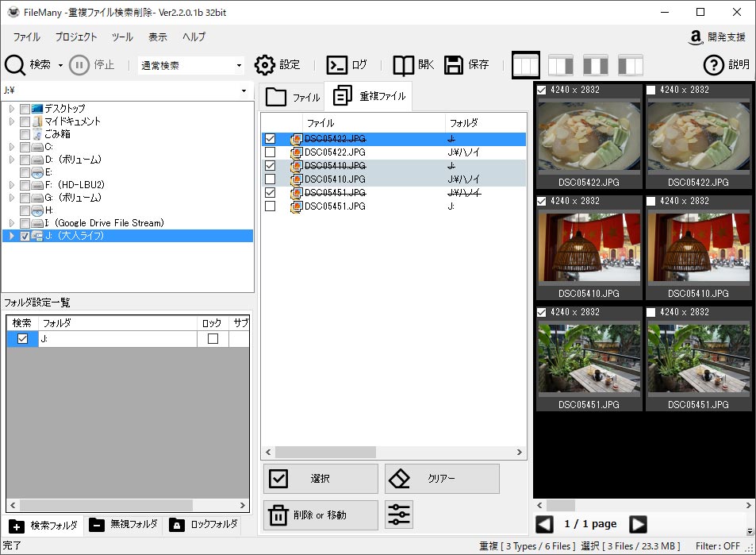
Task: Open the 検索 button dropdown arrow
Action: pos(60,65)
